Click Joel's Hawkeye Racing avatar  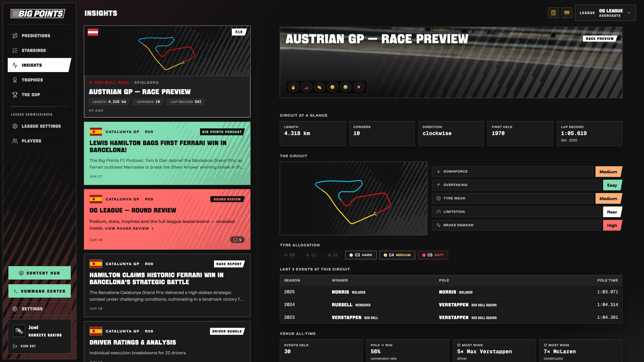(x=19, y=331)
